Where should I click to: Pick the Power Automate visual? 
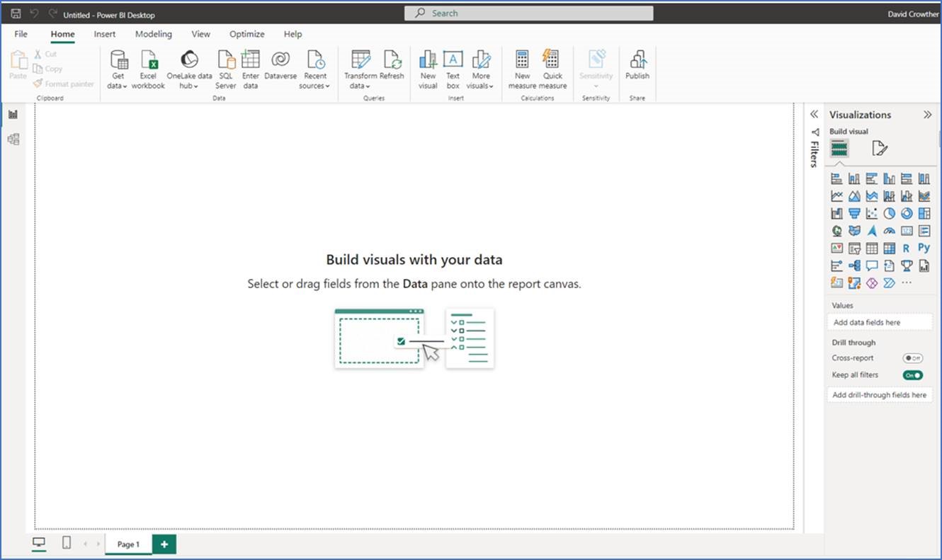(x=889, y=283)
